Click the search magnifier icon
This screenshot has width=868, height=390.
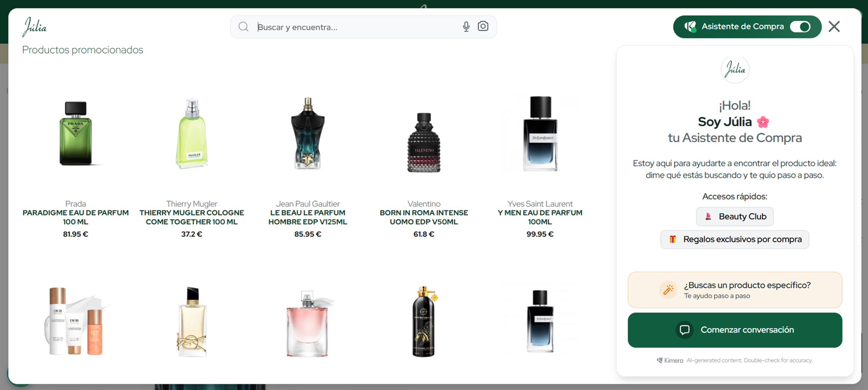(243, 26)
